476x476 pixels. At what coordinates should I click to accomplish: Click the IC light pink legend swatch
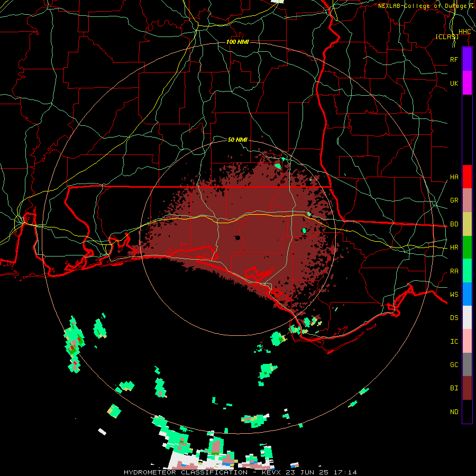tap(467, 341)
